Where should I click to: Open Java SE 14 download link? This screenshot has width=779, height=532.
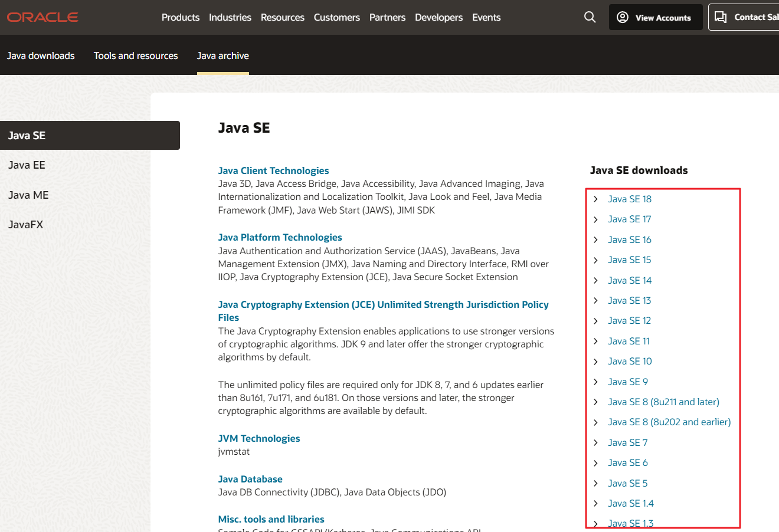click(630, 280)
